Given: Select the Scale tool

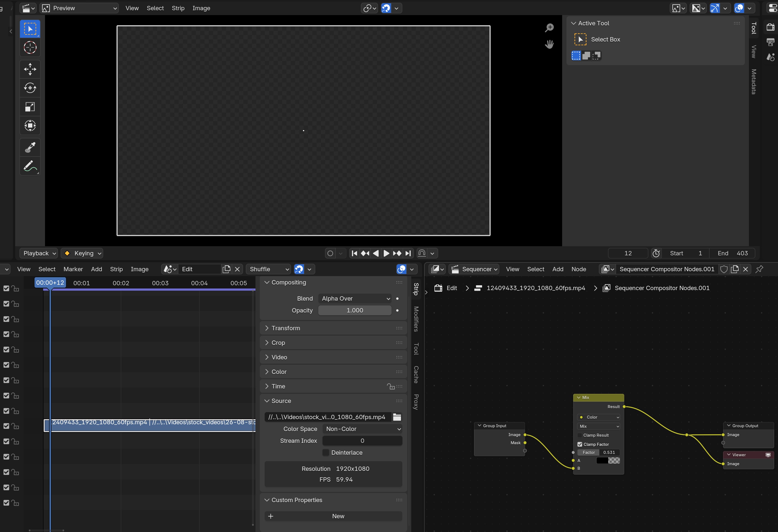Looking at the screenshot, I should click(30, 107).
